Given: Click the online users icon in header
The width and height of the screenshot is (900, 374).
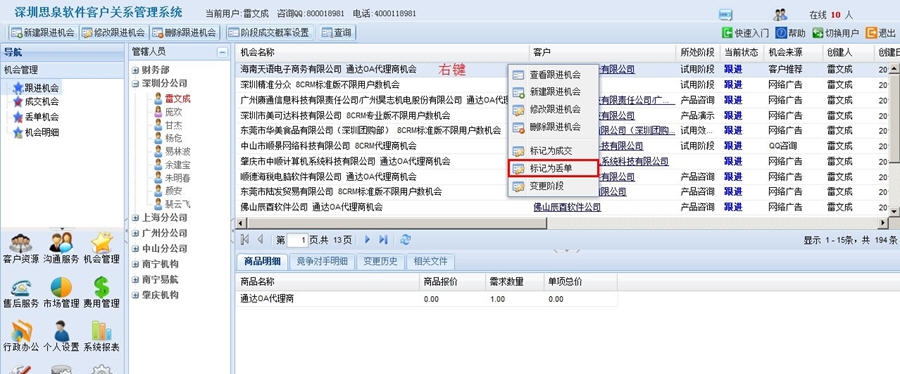Looking at the screenshot, I should pos(780,14).
